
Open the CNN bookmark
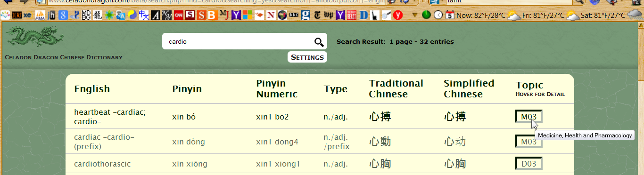tap(178, 15)
